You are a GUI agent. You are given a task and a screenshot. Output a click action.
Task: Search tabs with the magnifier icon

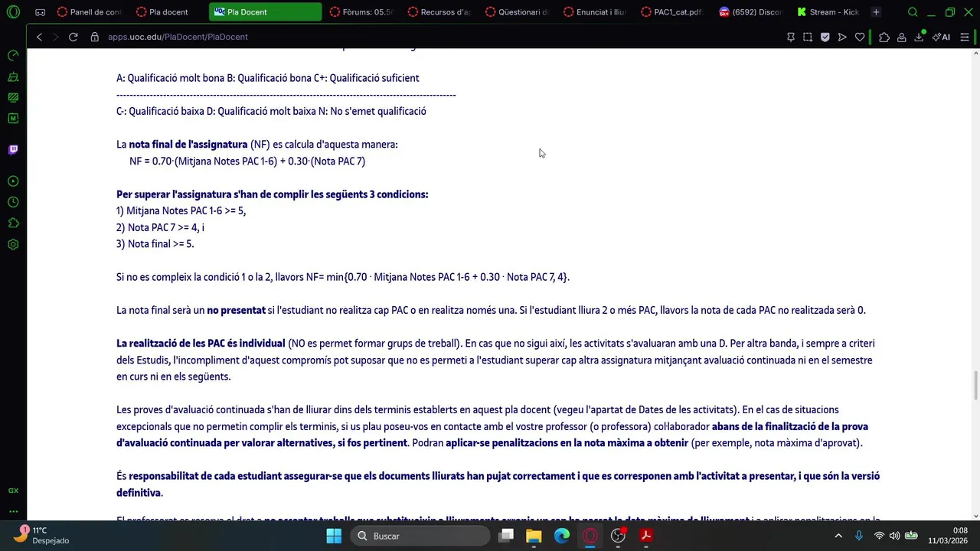(913, 12)
